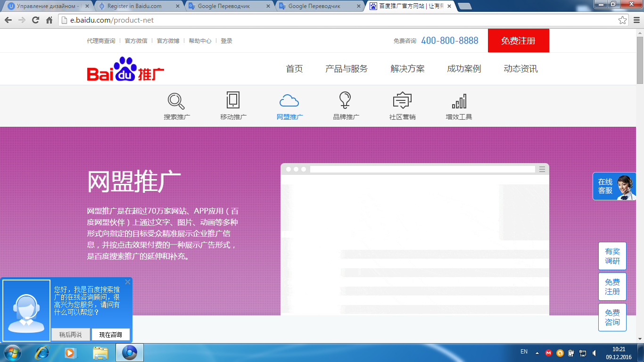Open the Windows Start button

pyautogui.click(x=12, y=353)
